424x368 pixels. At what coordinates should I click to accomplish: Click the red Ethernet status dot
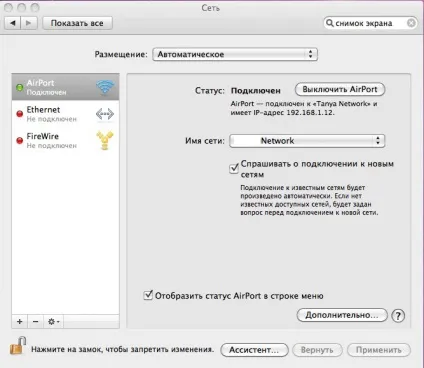(x=20, y=114)
